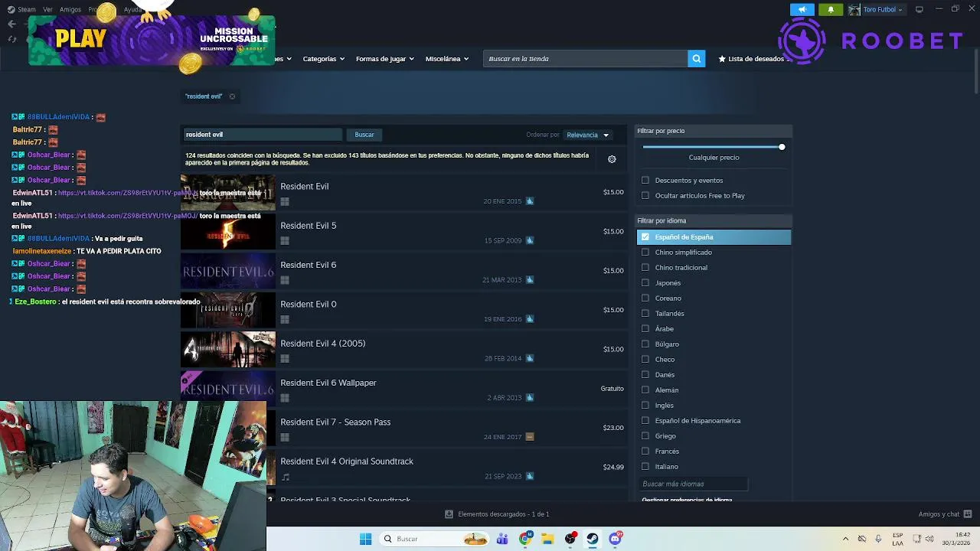Screen dimensions: 980x551
Task: Open Lista de deseados link
Action: pyautogui.click(x=756, y=59)
